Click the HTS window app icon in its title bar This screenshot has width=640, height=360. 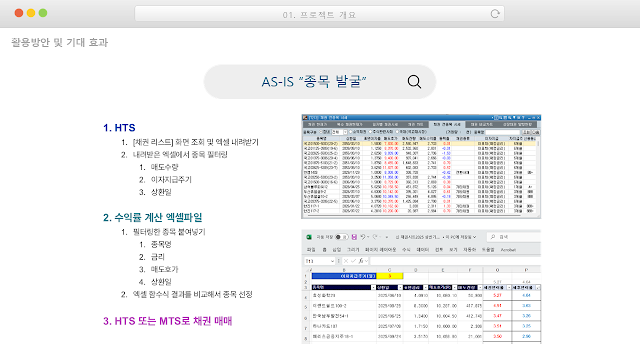tap(304, 118)
